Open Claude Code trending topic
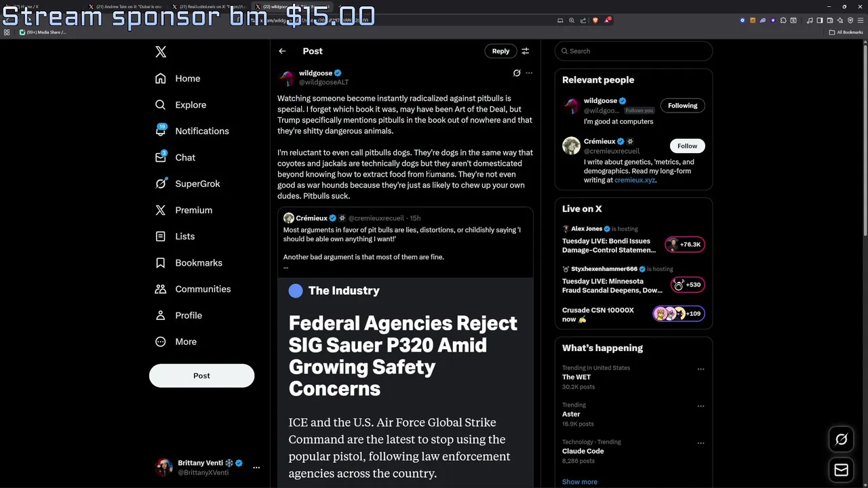Screen dimensions: 868x488 click(583, 451)
